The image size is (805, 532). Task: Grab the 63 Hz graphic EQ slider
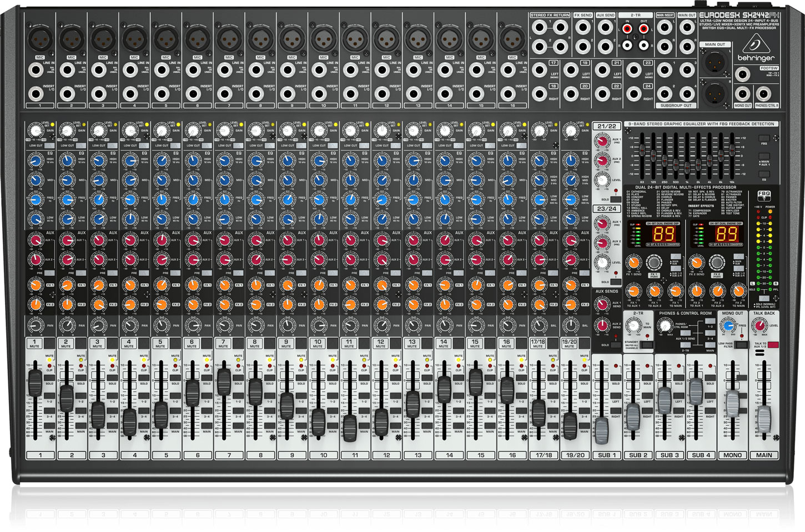pos(642,150)
